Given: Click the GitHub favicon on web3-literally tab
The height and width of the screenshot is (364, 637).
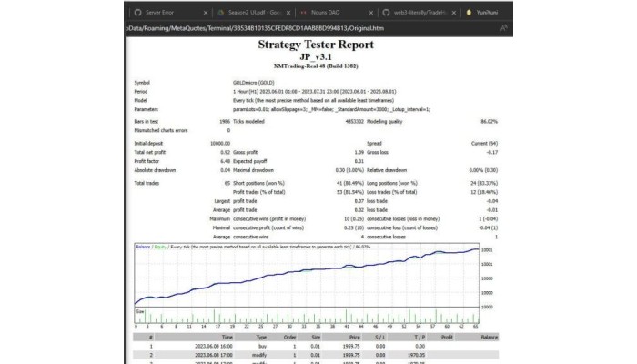Looking at the screenshot, I should 379,13.
